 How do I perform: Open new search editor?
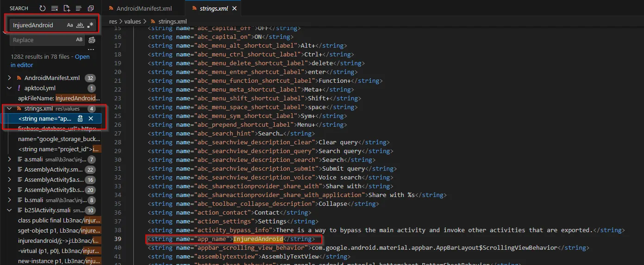point(67,8)
